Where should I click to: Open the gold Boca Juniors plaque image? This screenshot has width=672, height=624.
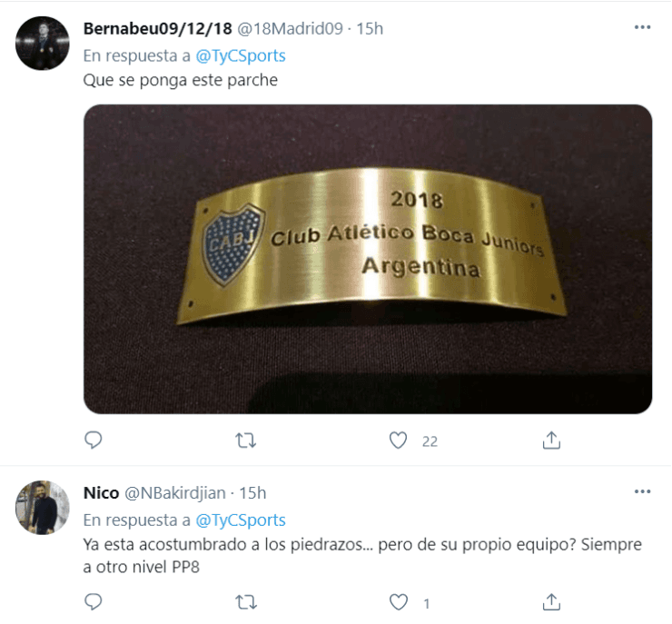(x=368, y=259)
